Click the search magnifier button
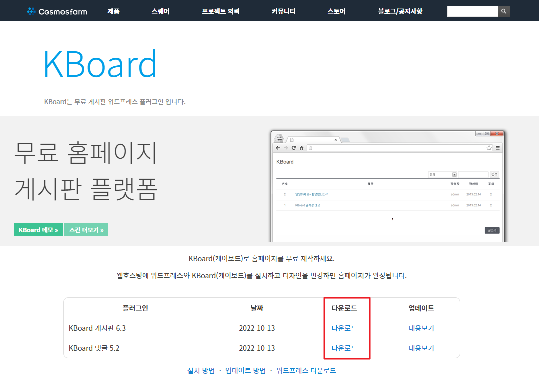 [504, 11]
